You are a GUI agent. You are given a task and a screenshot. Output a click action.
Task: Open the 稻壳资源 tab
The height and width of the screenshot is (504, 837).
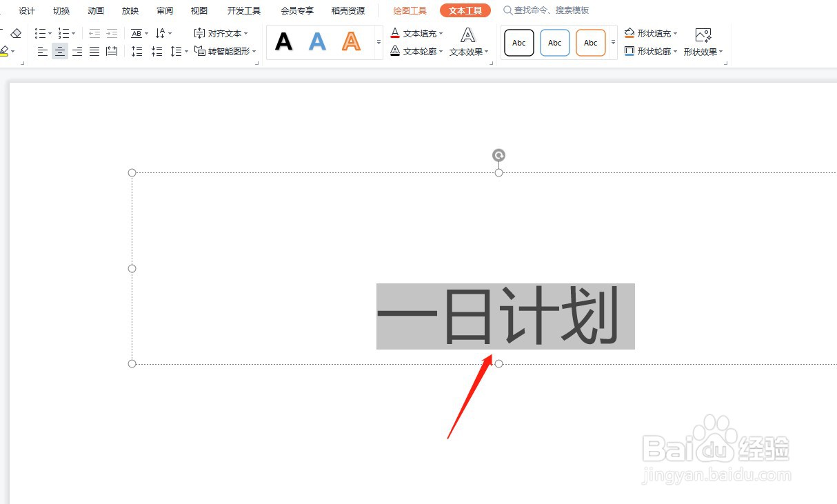pos(348,10)
